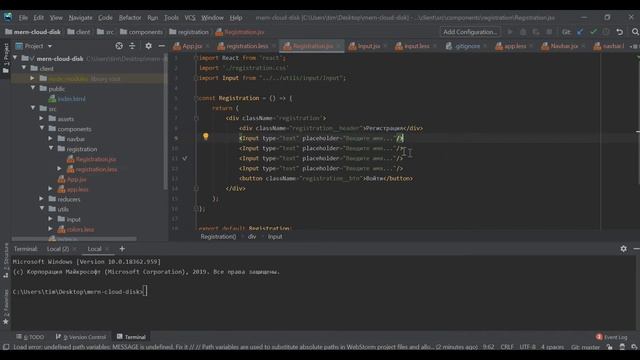The height and width of the screenshot is (360, 640).
Task: Collapse the client folder
Action: tap(24, 68)
